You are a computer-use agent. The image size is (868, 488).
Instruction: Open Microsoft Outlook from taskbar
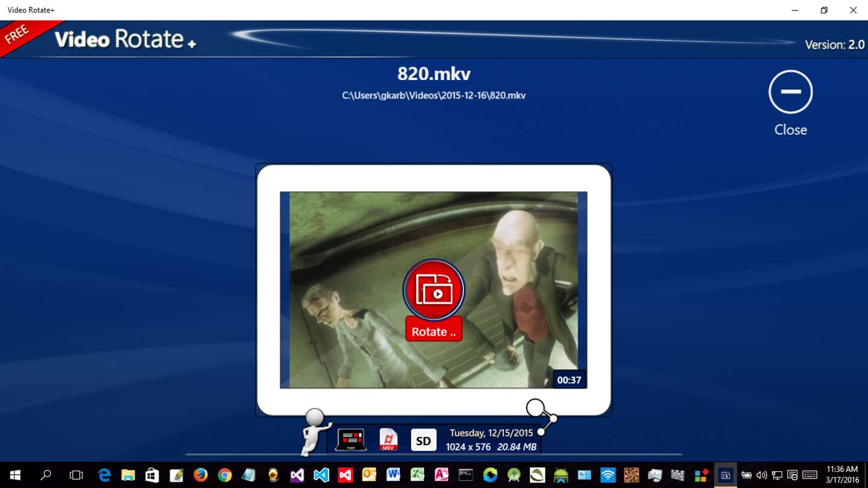369,475
